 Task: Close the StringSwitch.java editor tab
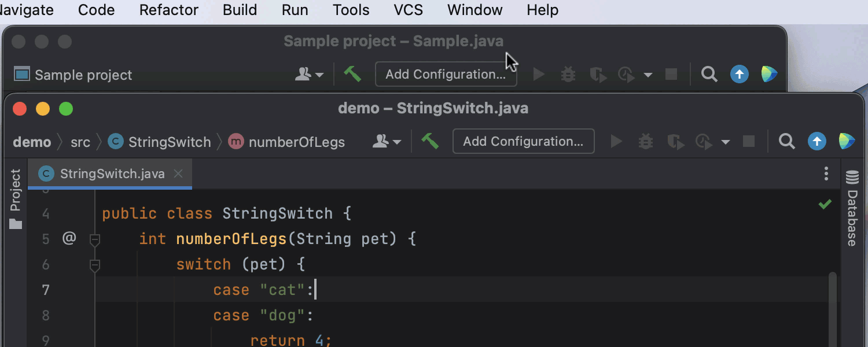[x=178, y=173]
